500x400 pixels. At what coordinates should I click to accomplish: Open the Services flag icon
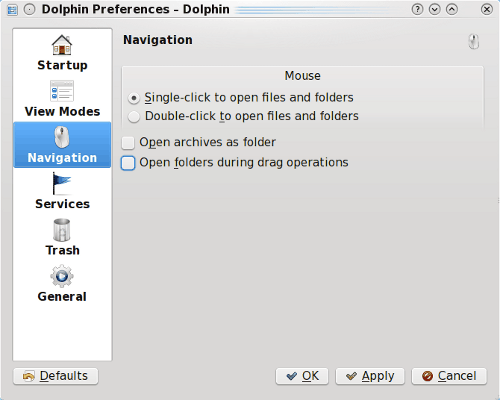[62, 183]
